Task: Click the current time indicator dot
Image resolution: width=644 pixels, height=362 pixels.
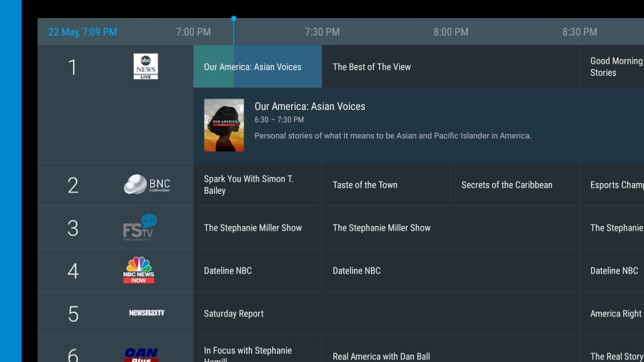Action: [x=233, y=19]
